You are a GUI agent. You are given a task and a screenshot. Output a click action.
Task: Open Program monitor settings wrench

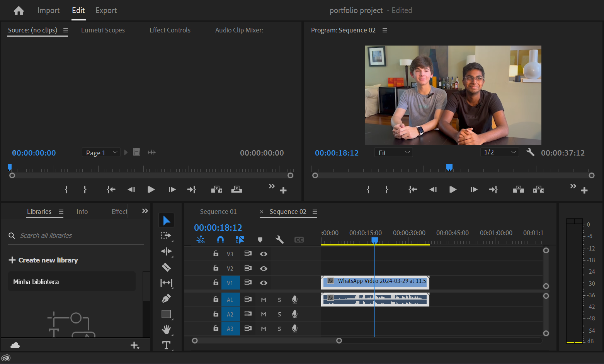[x=530, y=152]
